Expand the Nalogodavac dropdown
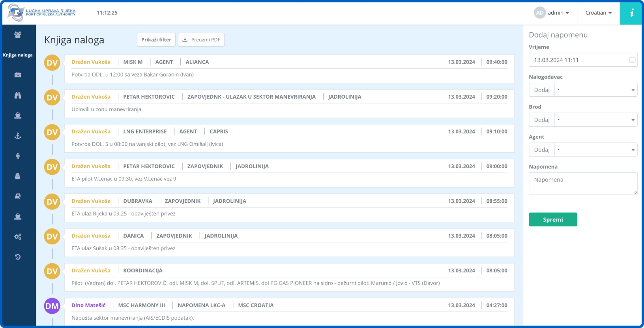The image size is (644, 328). coord(595,90)
